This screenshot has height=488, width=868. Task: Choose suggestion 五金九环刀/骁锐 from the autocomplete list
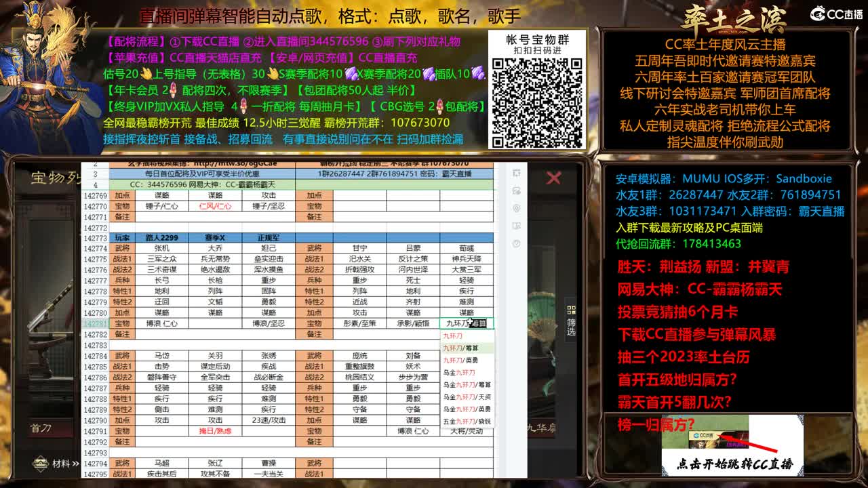(467, 421)
